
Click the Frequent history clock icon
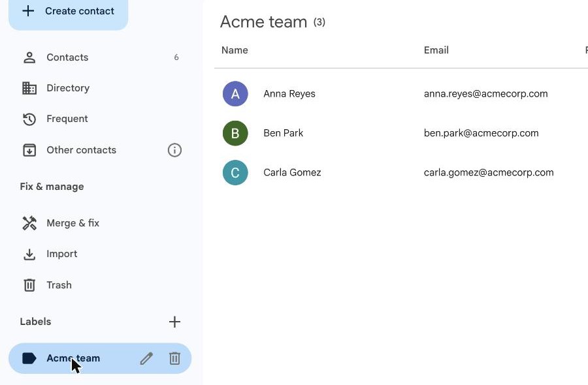[29, 119]
